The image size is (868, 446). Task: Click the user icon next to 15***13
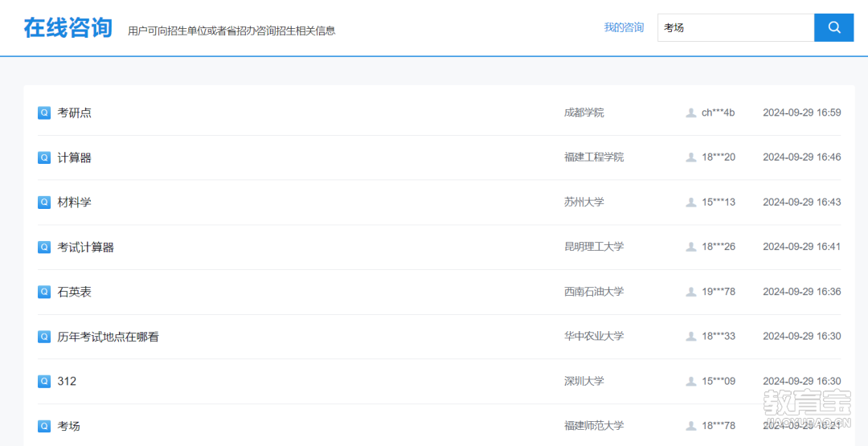[691, 203]
